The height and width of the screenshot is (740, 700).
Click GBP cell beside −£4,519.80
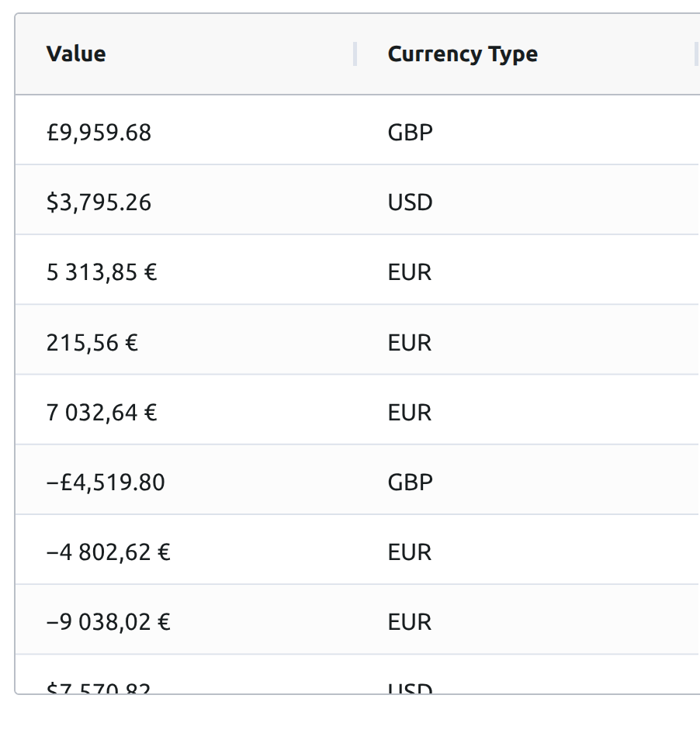point(410,482)
